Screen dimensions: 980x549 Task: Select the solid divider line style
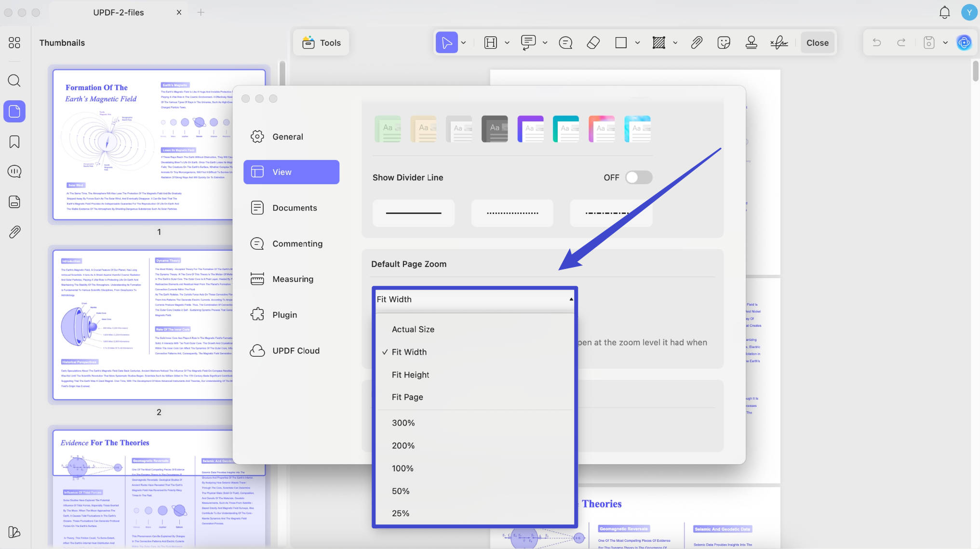(x=414, y=213)
